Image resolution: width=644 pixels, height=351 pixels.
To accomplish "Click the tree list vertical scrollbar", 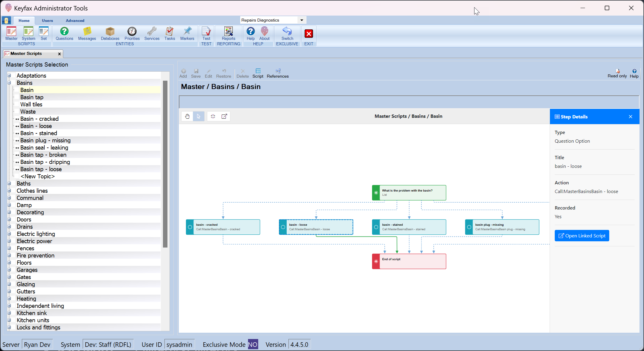I will [x=165, y=164].
